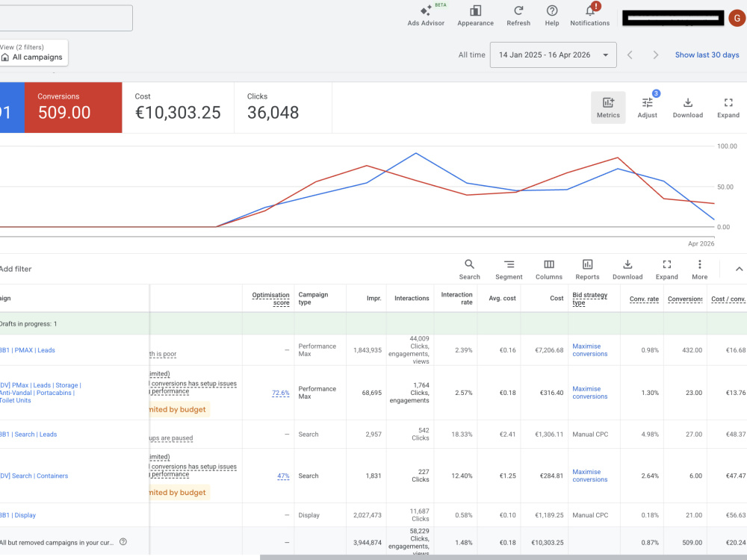The image size is (747, 560).
Task: Open the Search | Leads campaign
Action: [x=28, y=435]
